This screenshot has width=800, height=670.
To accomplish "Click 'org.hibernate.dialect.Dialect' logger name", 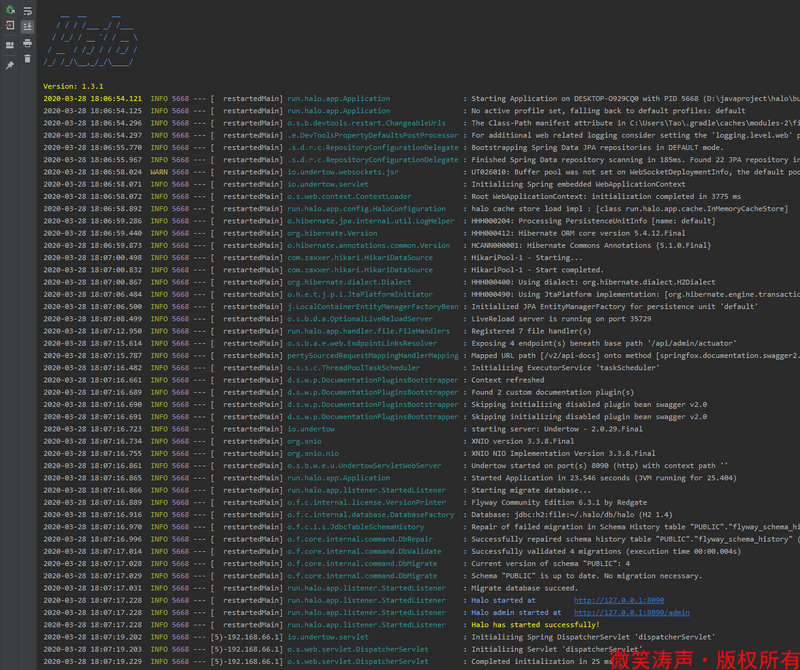I will click(349, 282).
